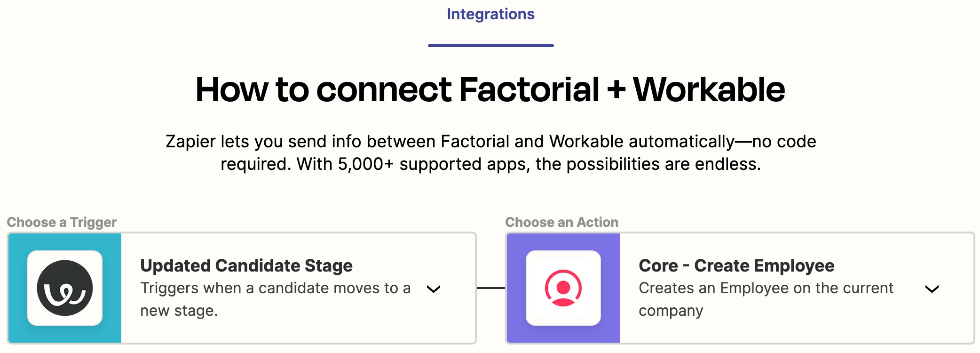980x353 pixels.
Task: Expand the Core - Create Employee action dropdown
Action: point(932,289)
